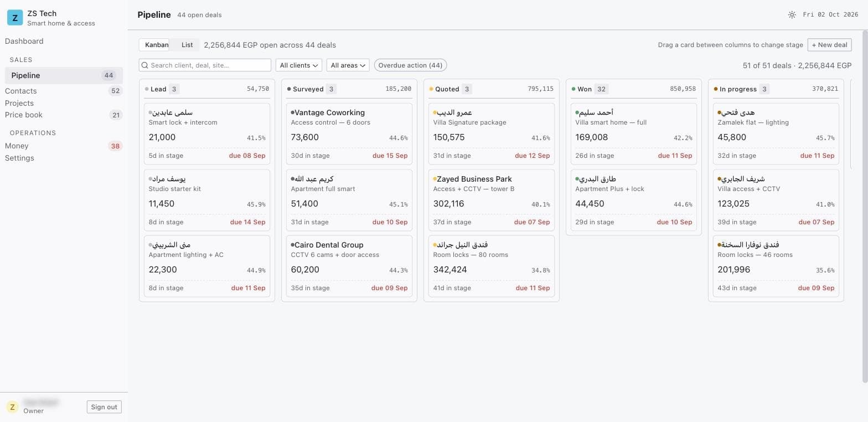Open the Villa access + CCTV deal card

point(776,200)
